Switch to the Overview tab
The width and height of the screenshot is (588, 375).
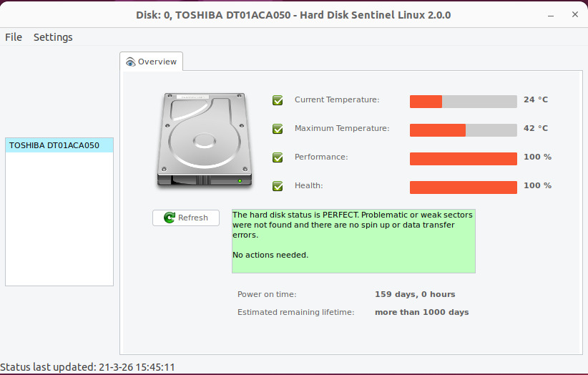tap(152, 62)
